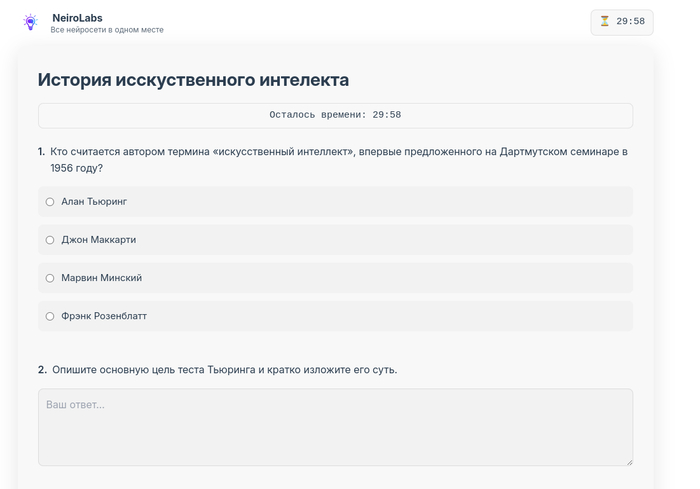Mark the «Марвин Минский» radio button
Viewport: 700px width, 489px height.
(x=50, y=278)
